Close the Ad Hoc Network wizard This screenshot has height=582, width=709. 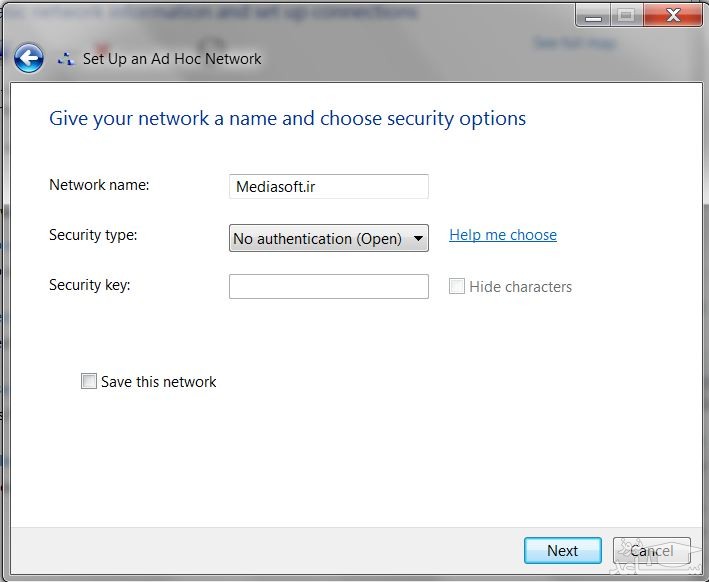pyautogui.click(x=672, y=15)
